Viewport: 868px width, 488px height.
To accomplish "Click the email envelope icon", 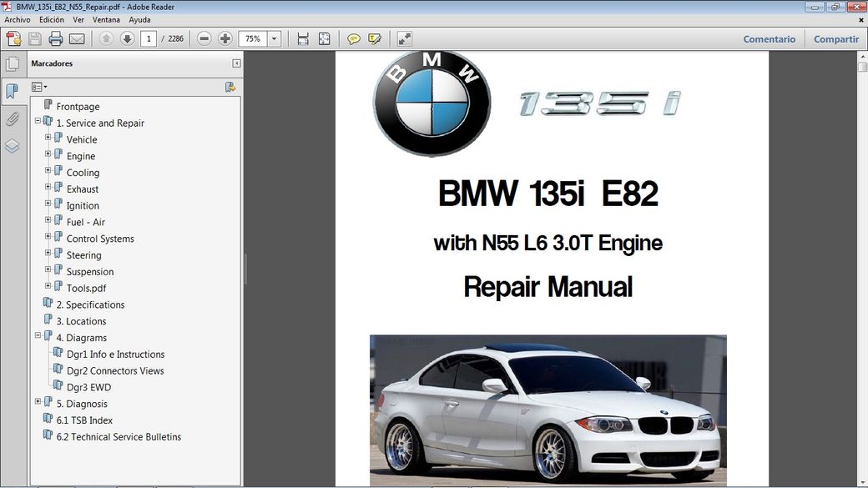I will pyautogui.click(x=77, y=39).
